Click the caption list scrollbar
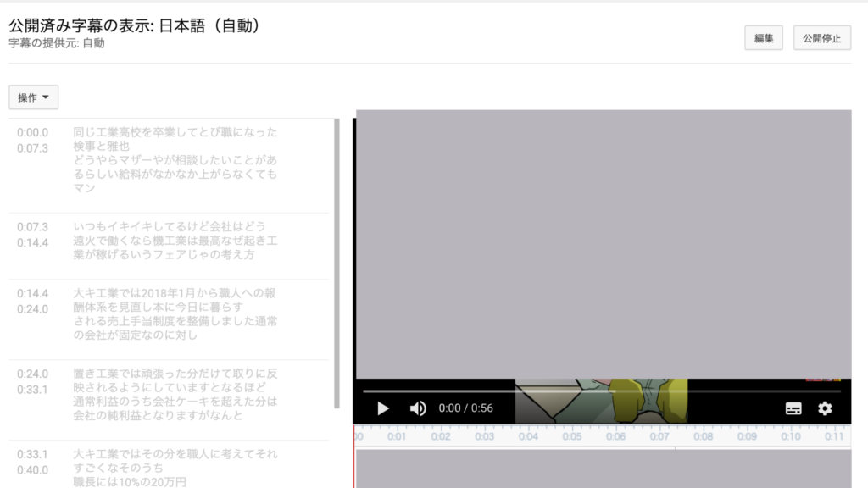The width and height of the screenshot is (868, 488). (337, 263)
